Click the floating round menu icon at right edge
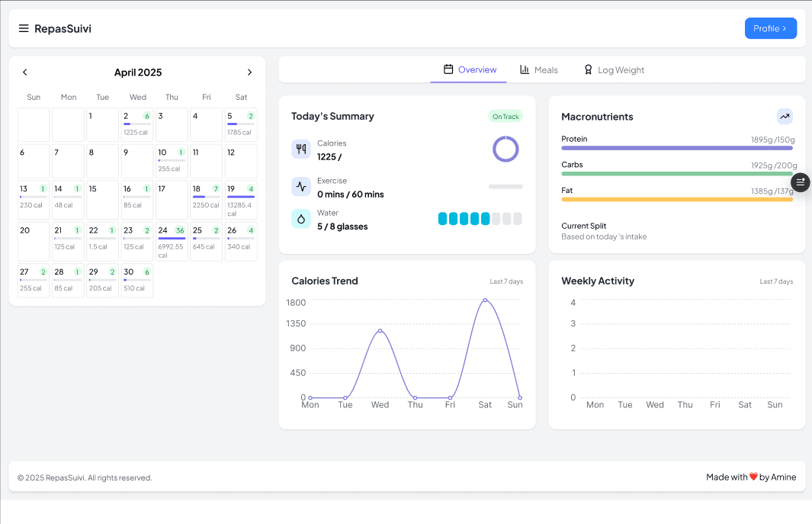The width and height of the screenshot is (812, 524). (x=800, y=182)
